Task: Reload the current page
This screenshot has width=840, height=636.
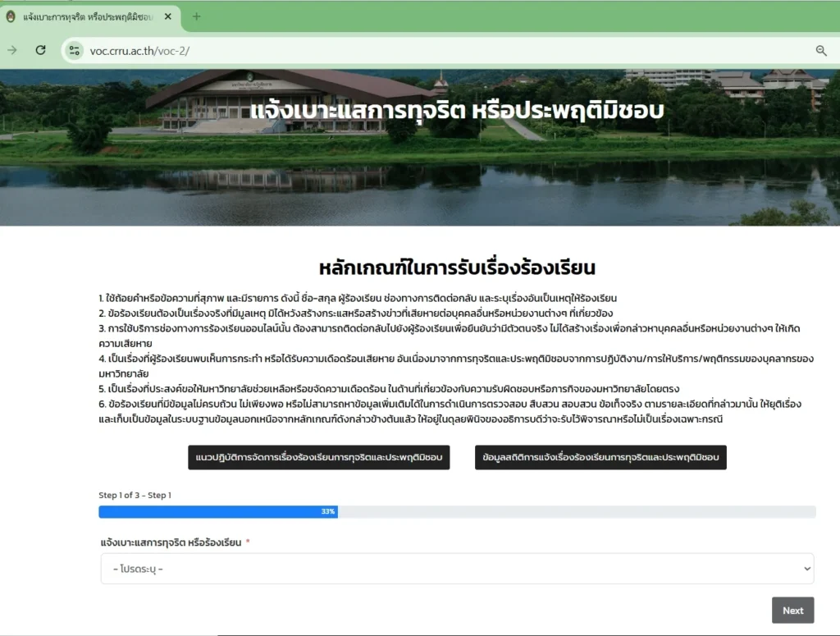Action: (x=39, y=50)
